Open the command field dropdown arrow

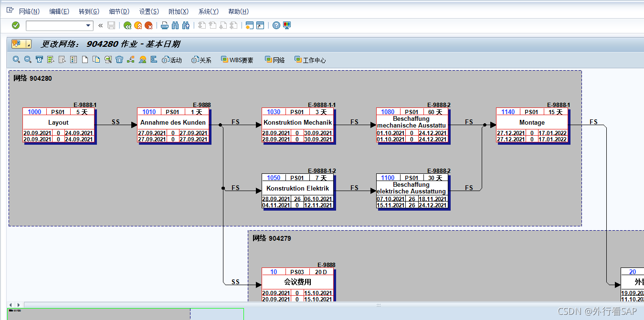pos(88,25)
